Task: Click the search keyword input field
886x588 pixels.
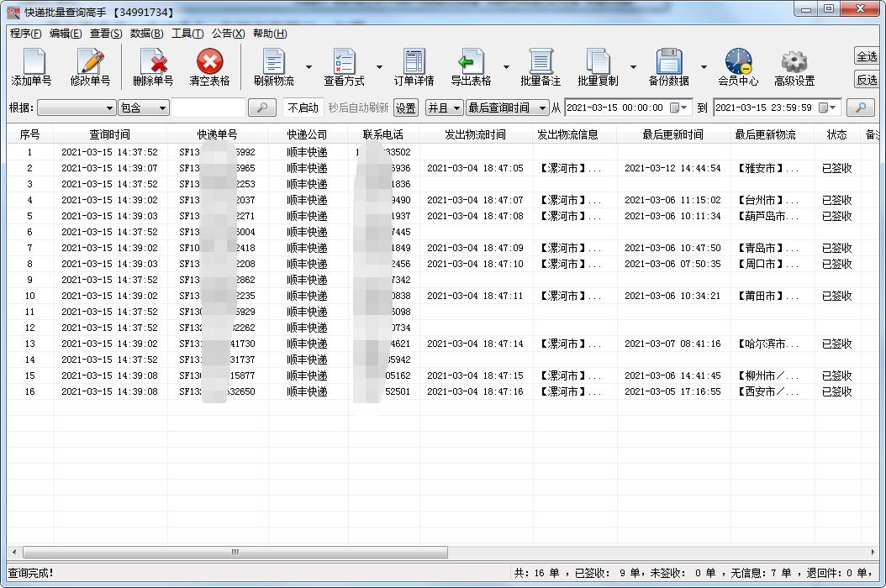Action: click(208, 108)
